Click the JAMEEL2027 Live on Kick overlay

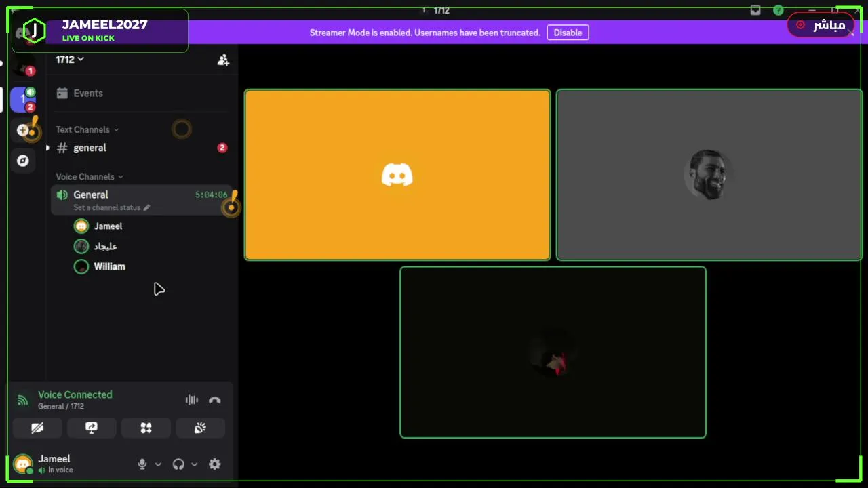click(100, 30)
